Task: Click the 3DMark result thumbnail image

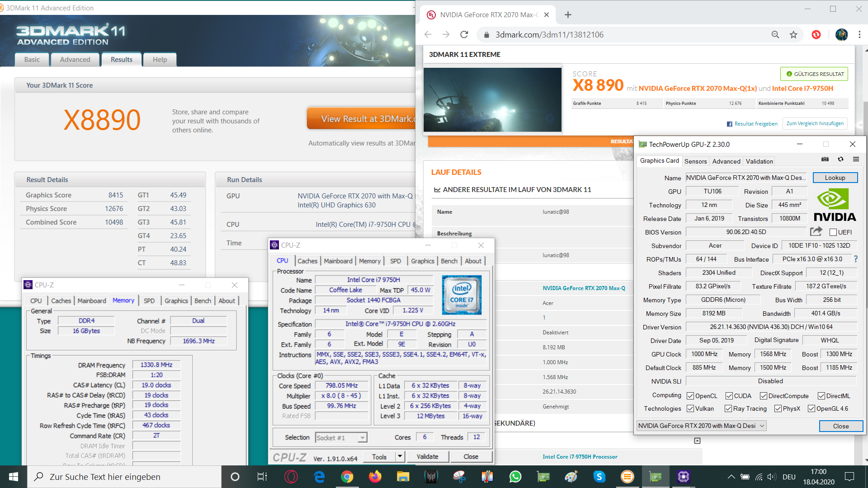Action: click(492, 99)
